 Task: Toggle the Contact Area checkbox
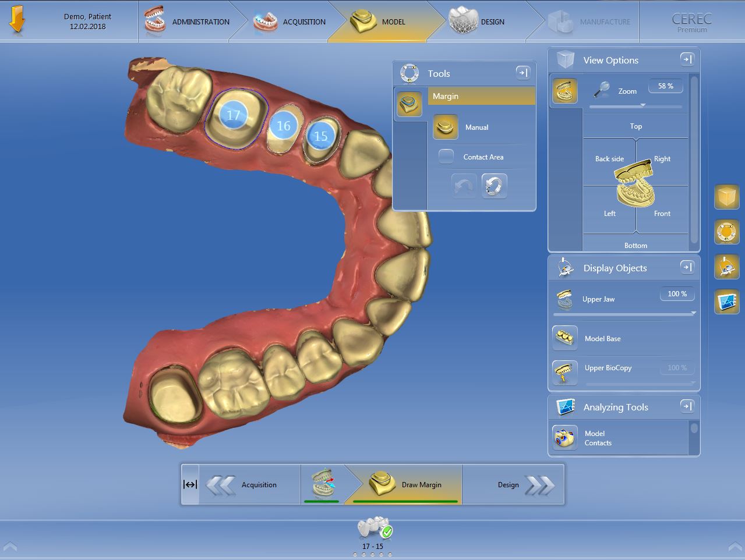[x=446, y=157]
